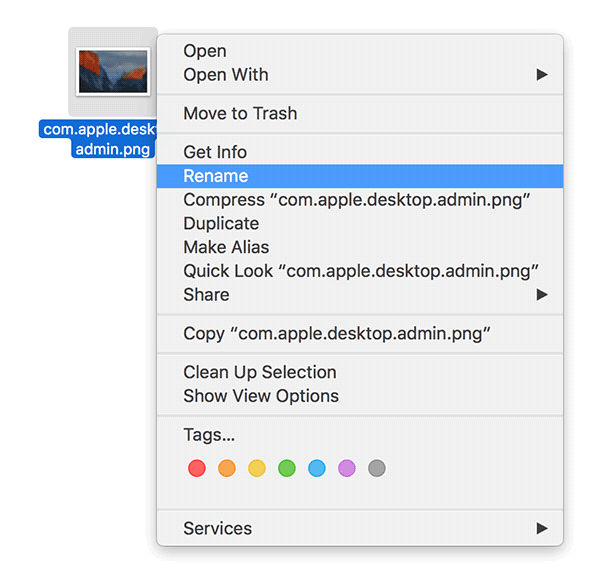This screenshot has height=587, width=600.
Task: Click the com.apple.desktop.admin.png file thumbnail
Action: tap(113, 72)
